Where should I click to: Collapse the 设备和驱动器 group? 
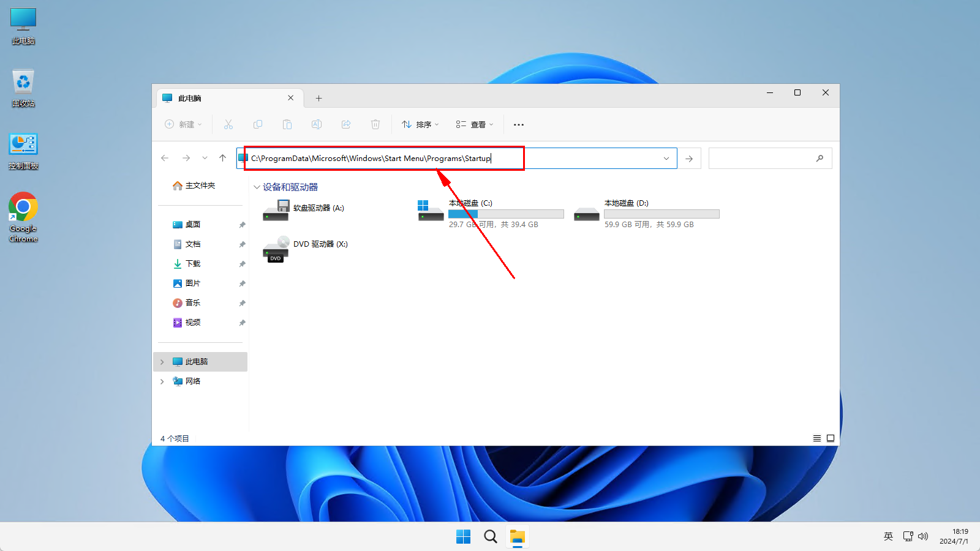point(257,187)
